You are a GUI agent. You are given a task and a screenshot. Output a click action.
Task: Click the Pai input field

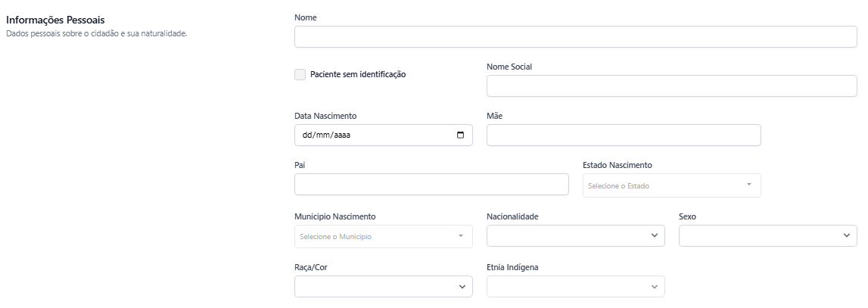point(431,185)
